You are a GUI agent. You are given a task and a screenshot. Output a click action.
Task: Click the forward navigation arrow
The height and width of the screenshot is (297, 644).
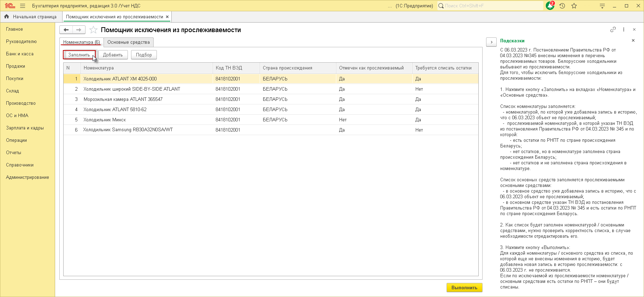(x=79, y=30)
